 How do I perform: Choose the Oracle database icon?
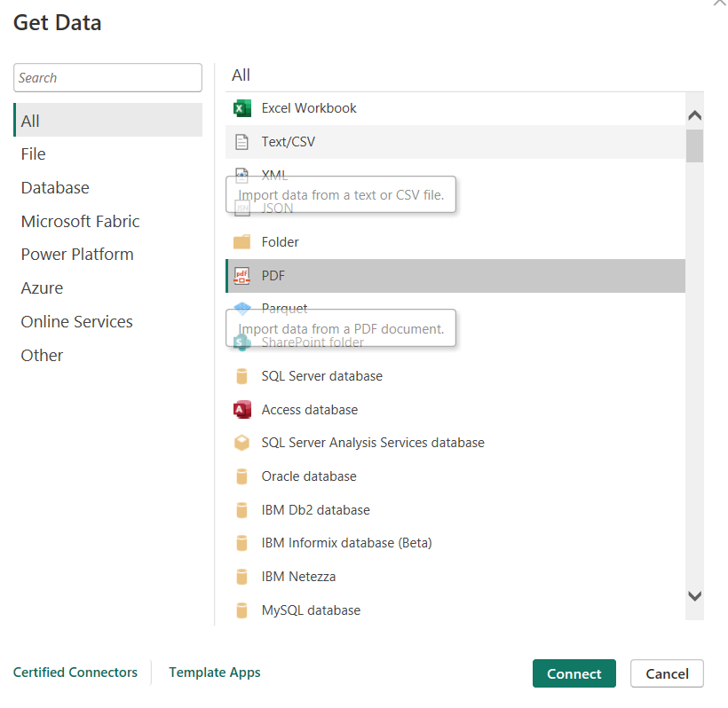click(241, 476)
